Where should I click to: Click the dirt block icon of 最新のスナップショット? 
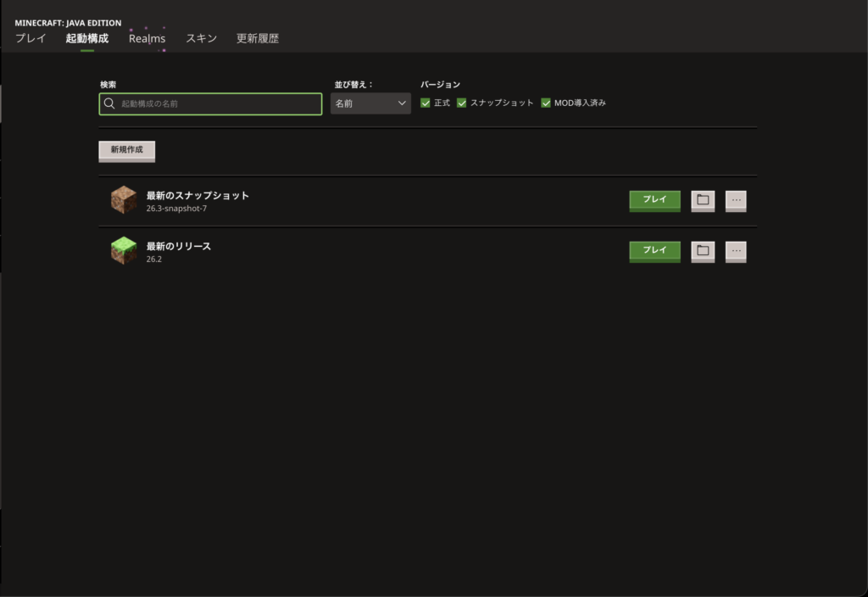(124, 200)
